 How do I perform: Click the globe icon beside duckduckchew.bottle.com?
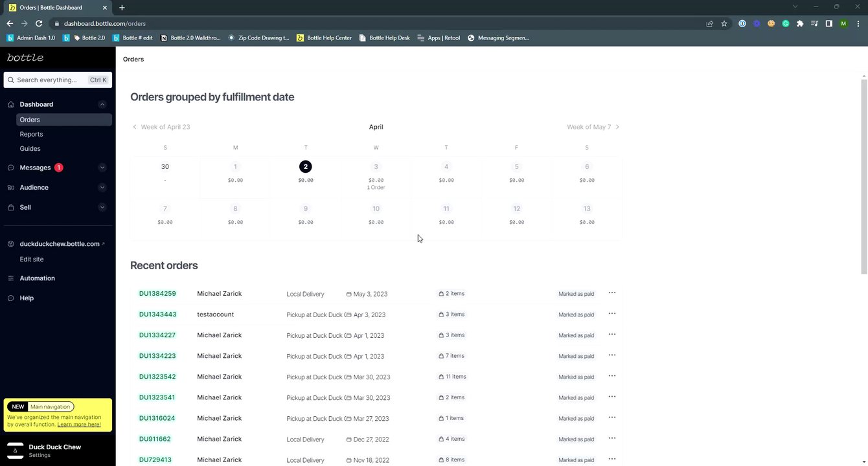point(10,244)
